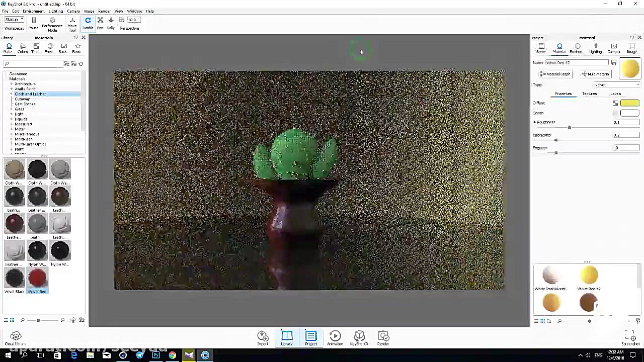
Task: Click the Diffuse texture icon
Action: click(615, 103)
